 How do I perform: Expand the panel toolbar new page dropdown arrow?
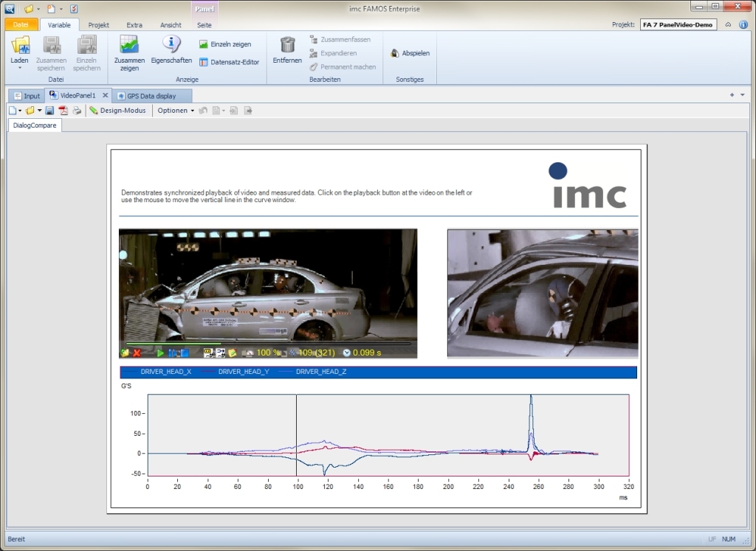coord(20,111)
